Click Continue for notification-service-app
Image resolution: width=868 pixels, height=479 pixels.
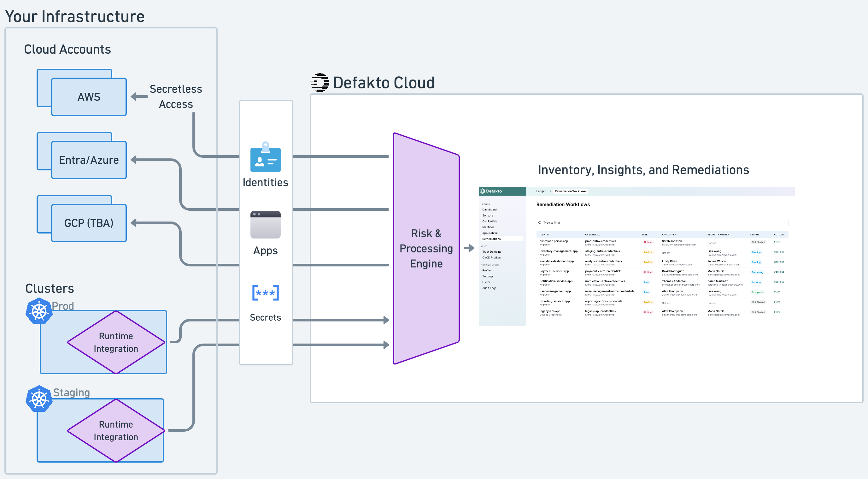click(779, 282)
